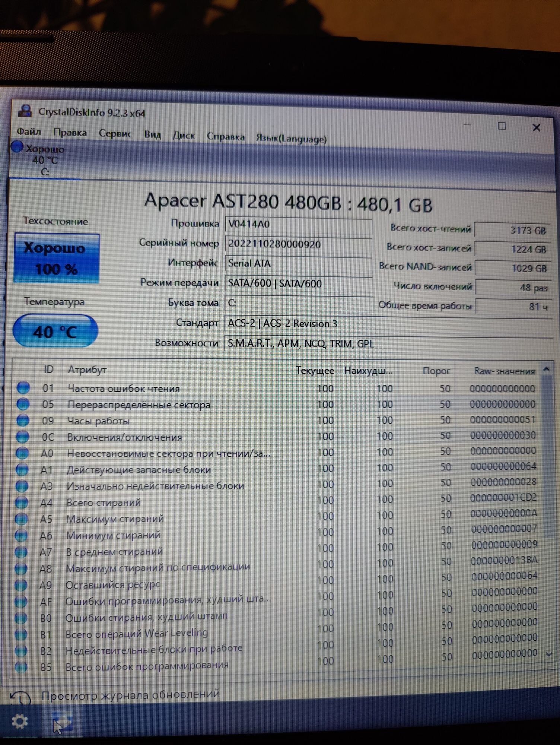Click the Атрибут column header
The height and width of the screenshot is (745, 560).
click(87, 370)
